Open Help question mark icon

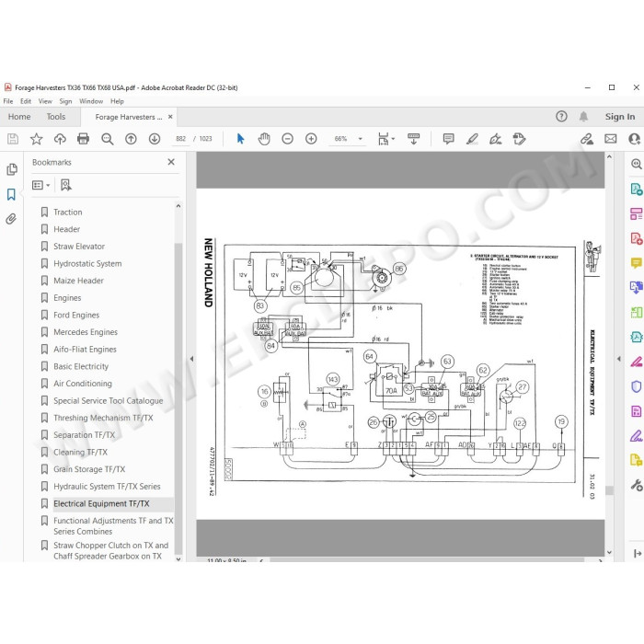pyautogui.click(x=561, y=117)
